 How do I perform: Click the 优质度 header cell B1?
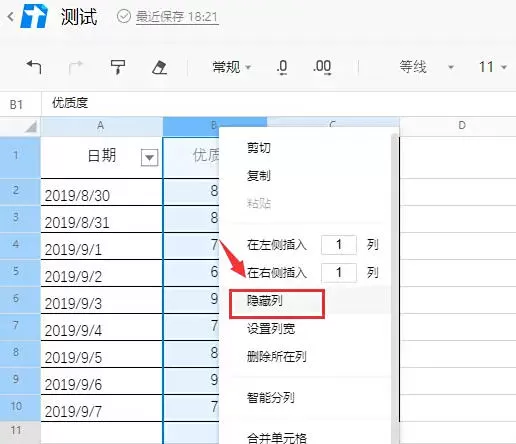[x=191, y=157]
